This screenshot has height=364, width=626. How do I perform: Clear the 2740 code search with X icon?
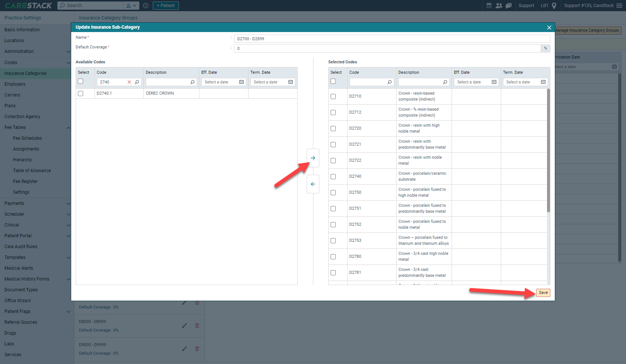coord(130,82)
